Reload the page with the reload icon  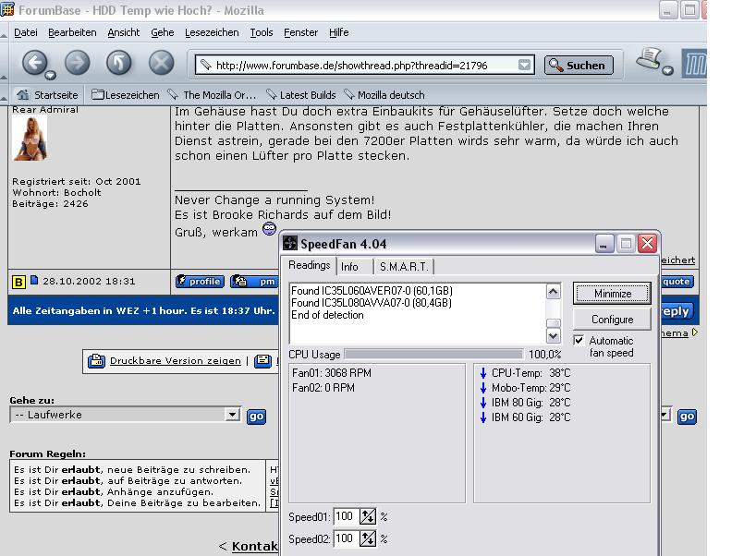pyautogui.click(x=118, y=62)
